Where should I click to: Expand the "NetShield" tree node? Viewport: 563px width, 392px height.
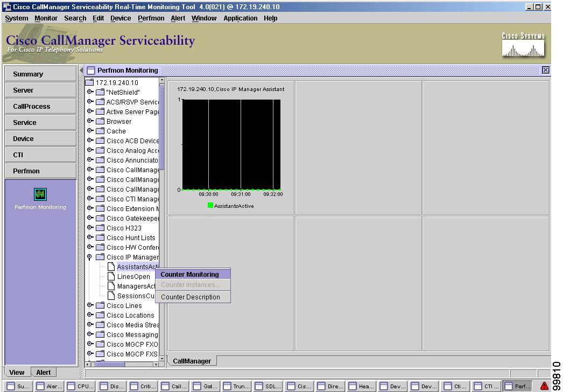click(x=90, y=92)
